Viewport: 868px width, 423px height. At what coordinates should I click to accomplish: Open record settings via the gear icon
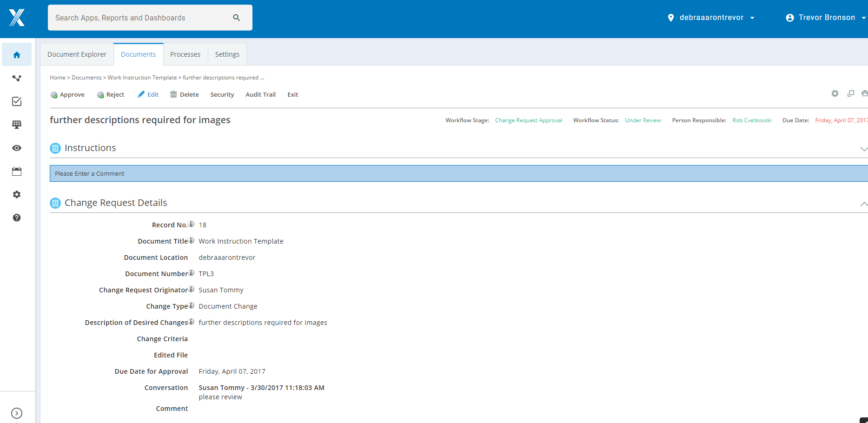(835, 93)
